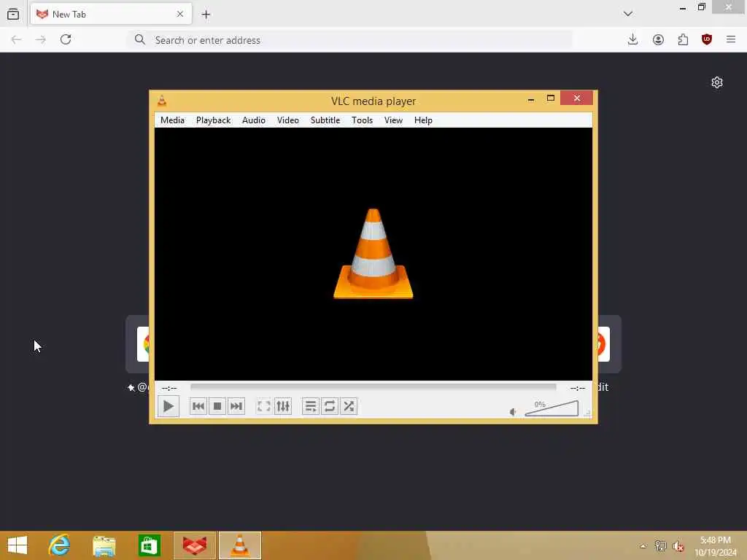Image resolution: width=747 pixels, height=560 pixels.
Task: Open VLC Help menu
Action: 423,120
